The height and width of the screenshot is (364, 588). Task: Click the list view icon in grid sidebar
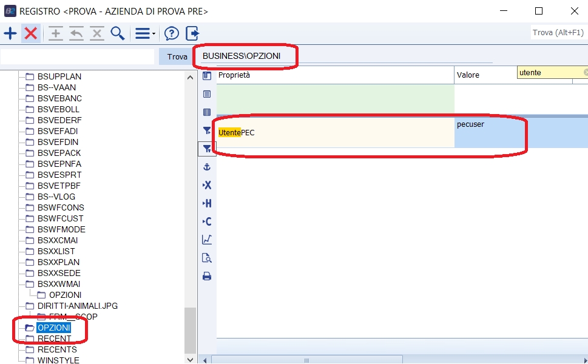tap(207, 94)
